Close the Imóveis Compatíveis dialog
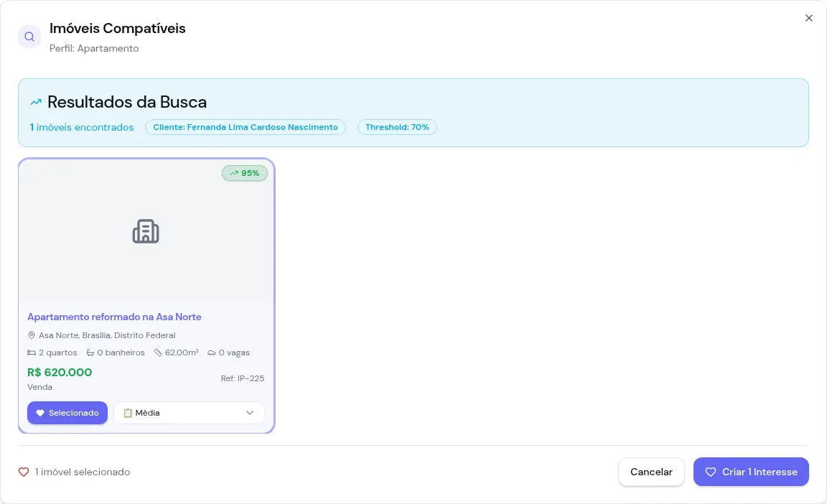 (x=808, y=18)
